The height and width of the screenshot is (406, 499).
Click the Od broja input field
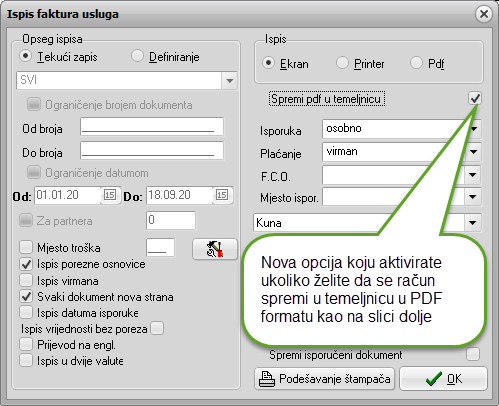(x=152, y=127)
